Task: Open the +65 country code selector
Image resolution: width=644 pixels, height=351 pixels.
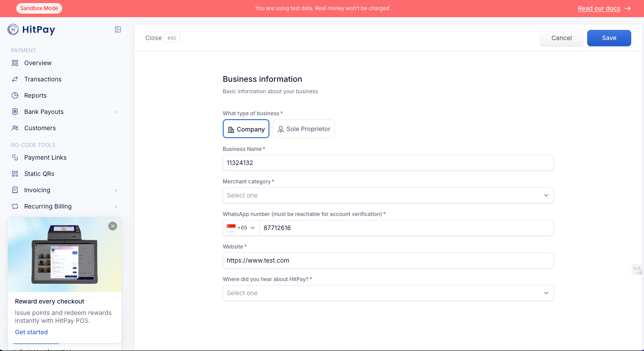Action: click(241, 228)
